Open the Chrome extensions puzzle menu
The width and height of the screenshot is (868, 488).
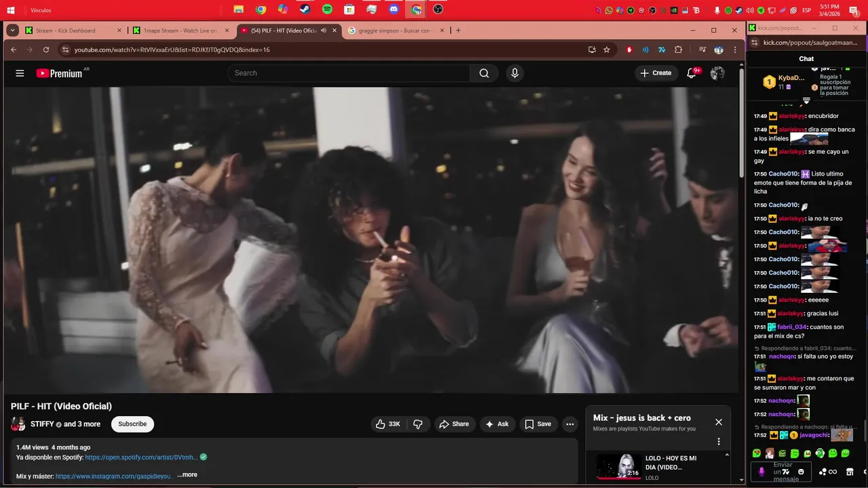click(678, 49)
